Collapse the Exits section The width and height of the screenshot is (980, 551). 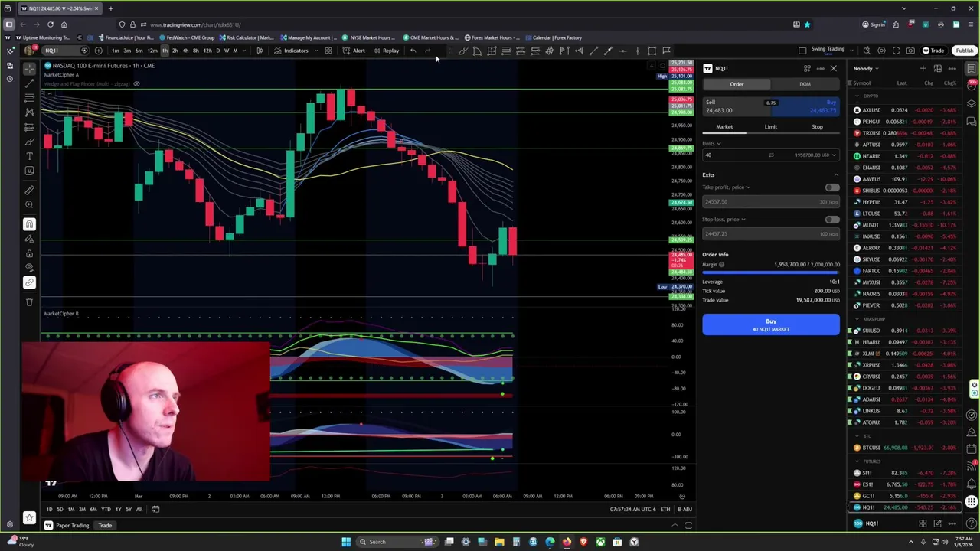pyautogui.click(x=835, y=175)
